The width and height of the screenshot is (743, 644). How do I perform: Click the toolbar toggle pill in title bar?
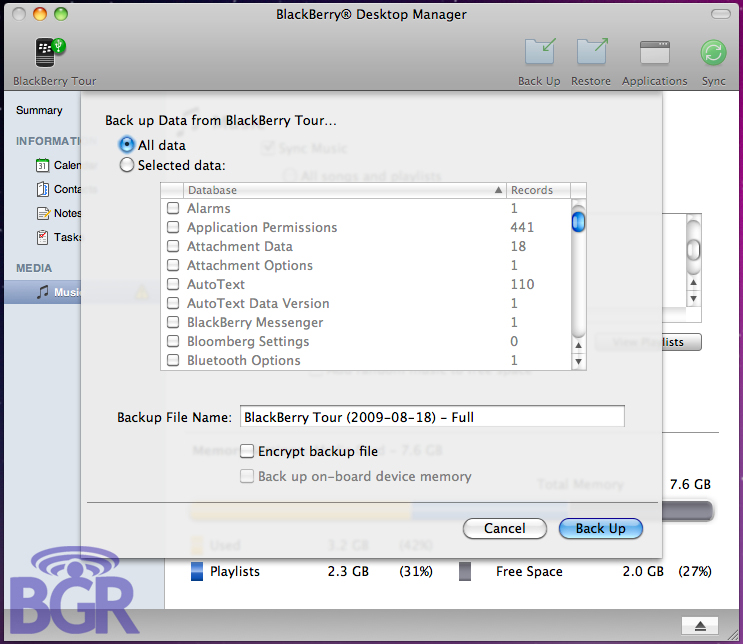pos(721,14)
